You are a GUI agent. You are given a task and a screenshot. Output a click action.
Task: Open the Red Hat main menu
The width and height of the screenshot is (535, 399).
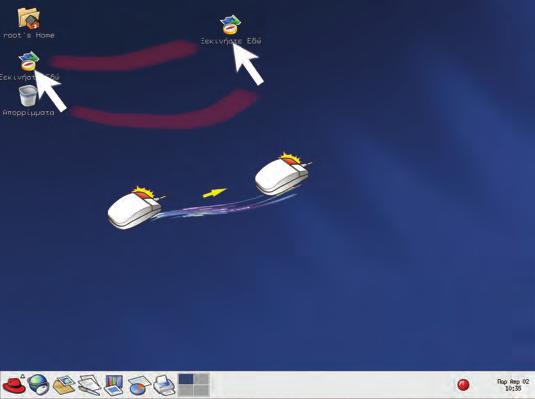click(14, 385)
